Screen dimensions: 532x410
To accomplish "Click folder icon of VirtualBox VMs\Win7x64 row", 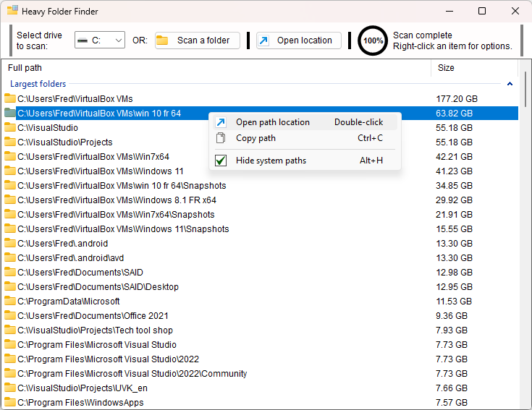I will point(10,156).
